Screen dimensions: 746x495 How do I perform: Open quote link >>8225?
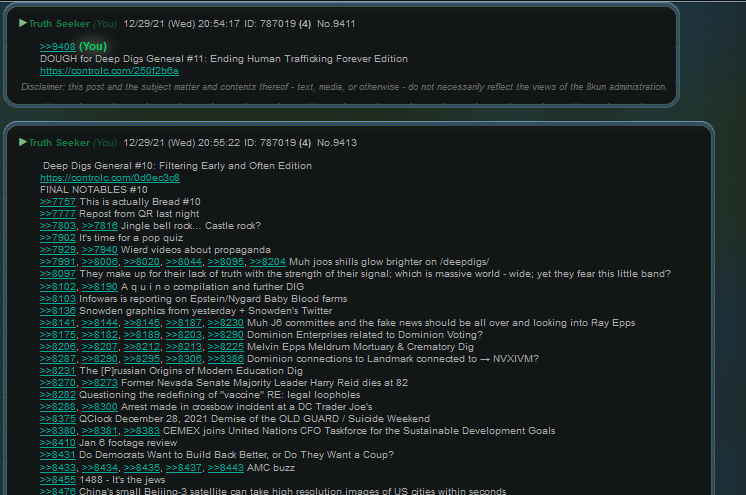[226, 347]
